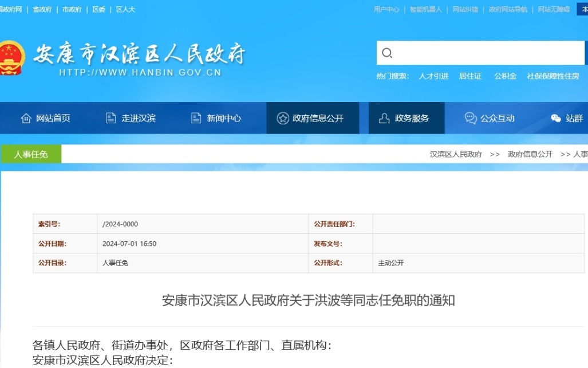Click publish date 2024-07-01 16:50

pyautogui.click(x=129, y=244)
